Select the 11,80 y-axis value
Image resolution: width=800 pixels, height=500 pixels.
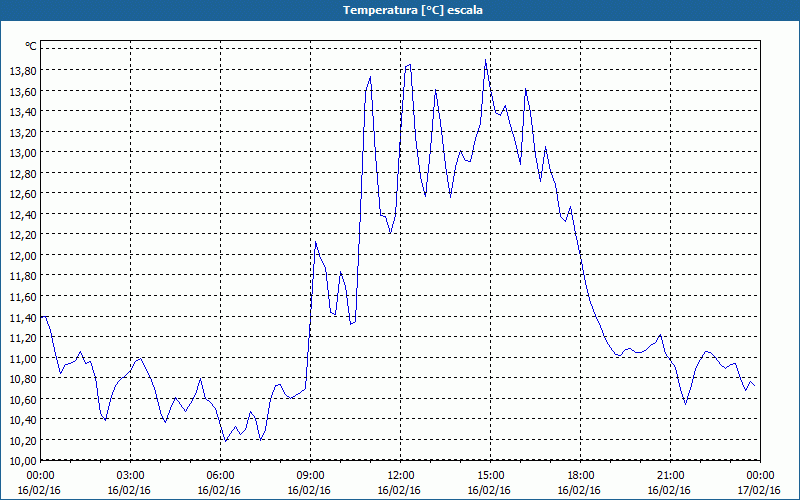(x=22, y=276)
